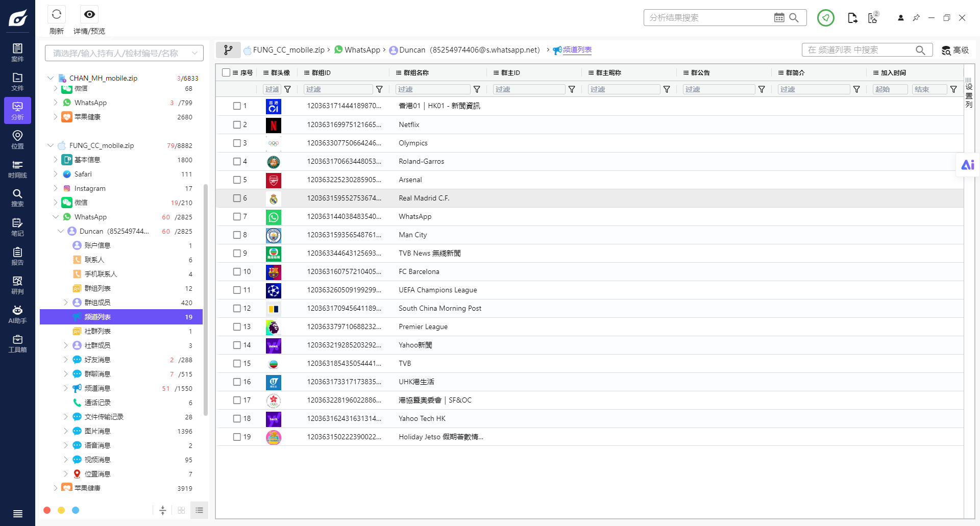Check the checkbox for row 6 Real Madrid

tap(237, 198)
